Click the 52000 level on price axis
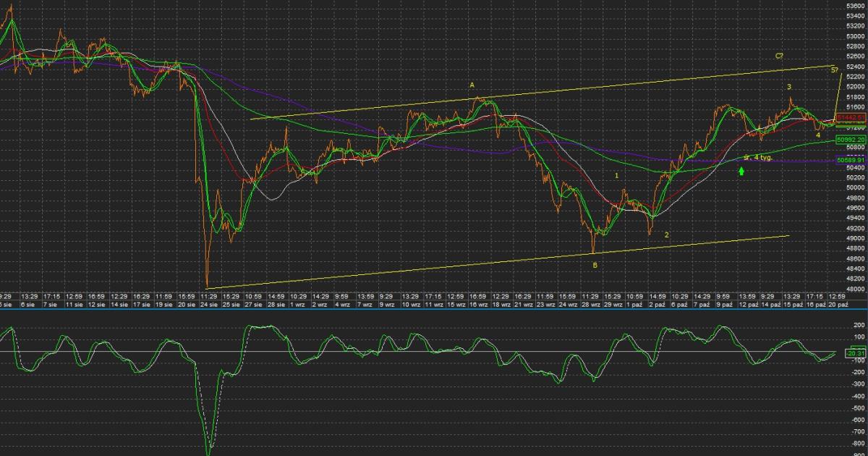 [x=855, y=87]
